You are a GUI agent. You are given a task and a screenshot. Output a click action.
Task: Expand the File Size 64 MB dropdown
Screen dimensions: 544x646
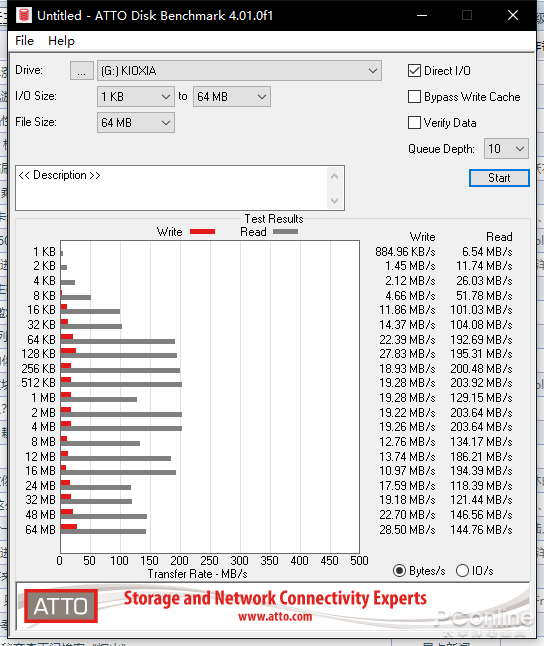point(136,123)
